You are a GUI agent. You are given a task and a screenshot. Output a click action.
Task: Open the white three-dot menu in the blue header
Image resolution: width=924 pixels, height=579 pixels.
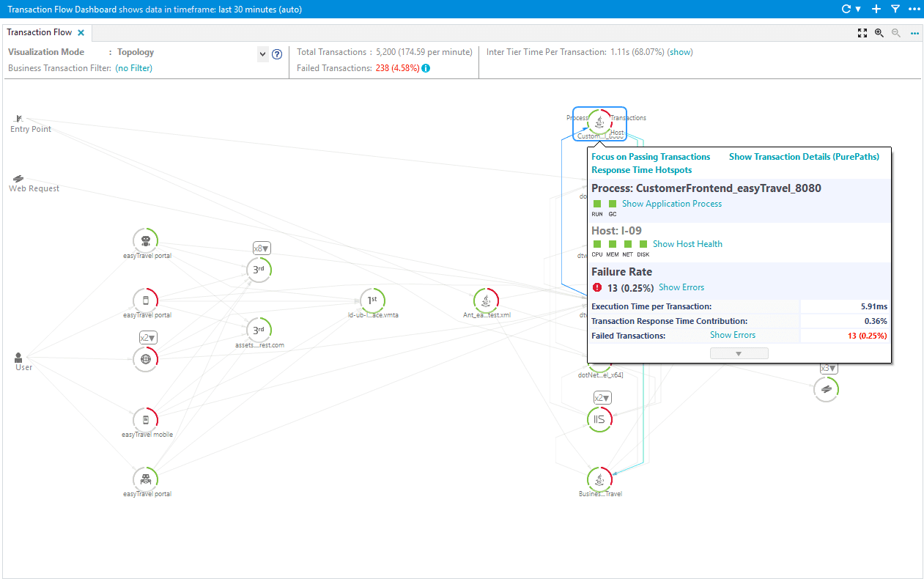[913, 10]
